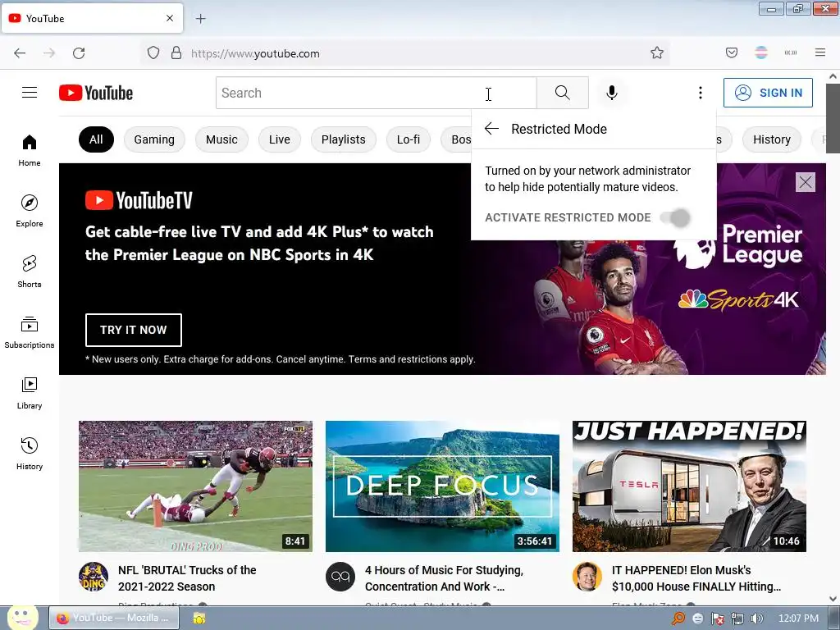Image resolution: width=840 pixels, height=630 pixels.
Task: Select the All filter chip
Action: [96, 139]
